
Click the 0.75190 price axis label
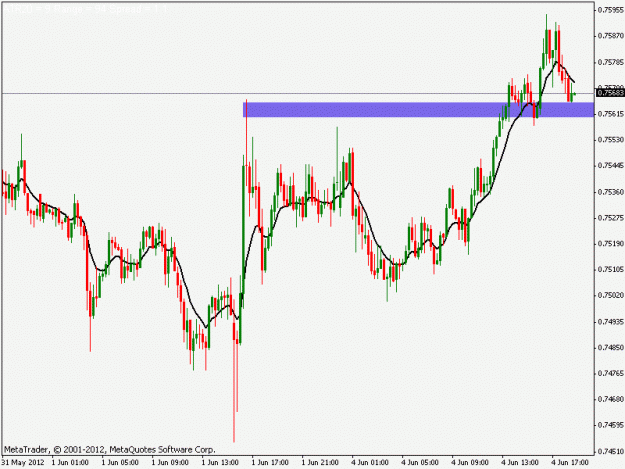[611, 243]
